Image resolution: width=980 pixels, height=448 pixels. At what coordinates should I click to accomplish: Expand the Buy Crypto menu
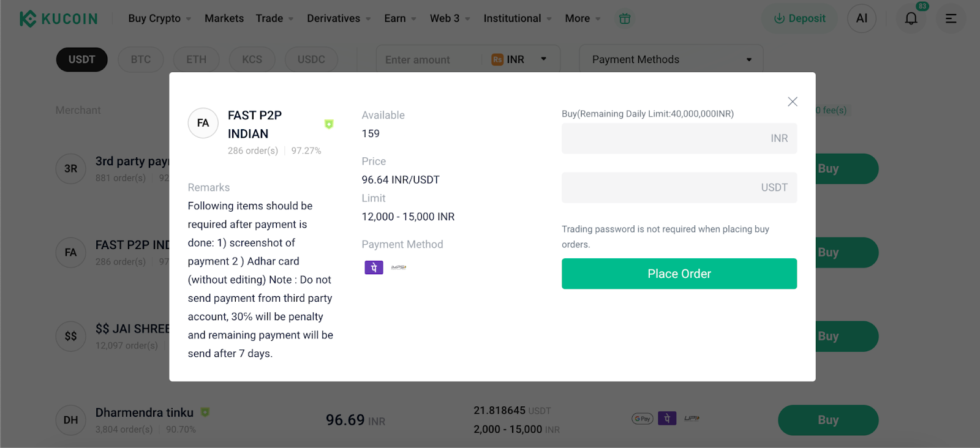pyautogui.click(x=159, y=18)
